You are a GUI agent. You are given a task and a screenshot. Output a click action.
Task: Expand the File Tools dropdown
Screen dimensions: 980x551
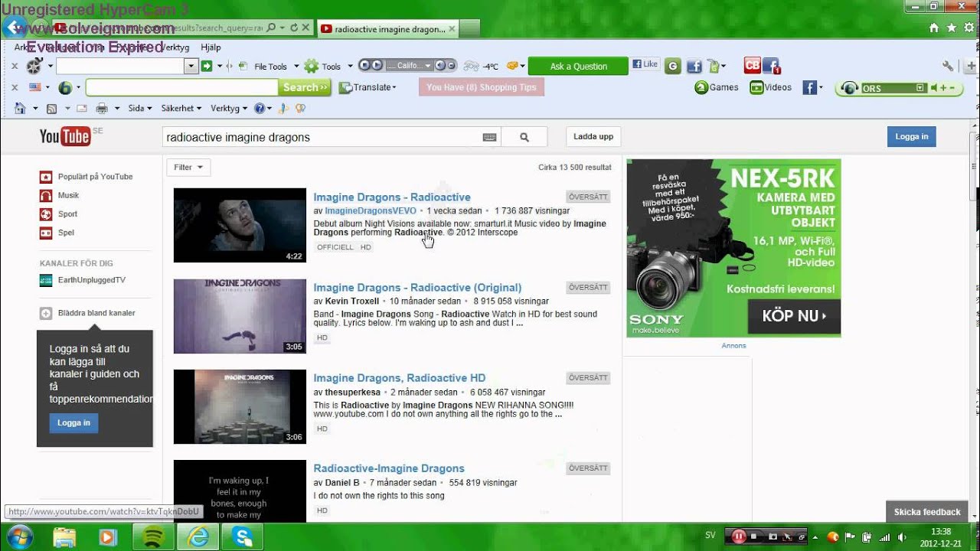(x=295, y=67)
